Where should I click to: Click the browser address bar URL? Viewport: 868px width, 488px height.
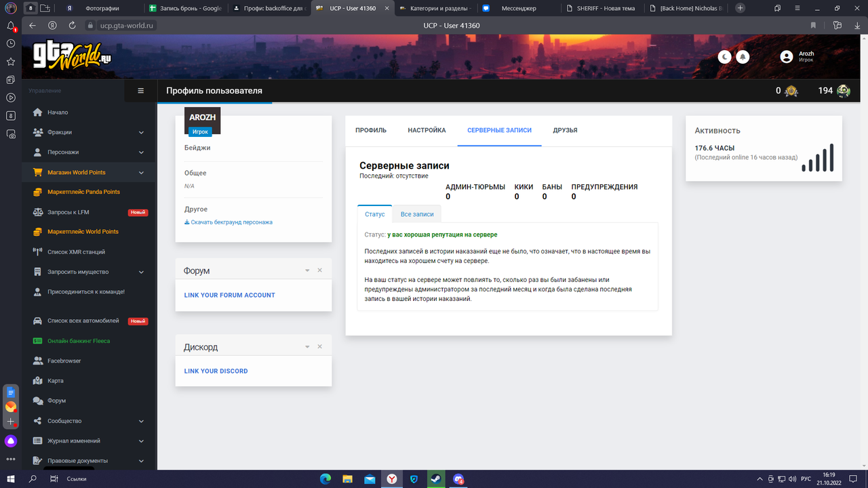pyautogui.click(x=127, y=26)
